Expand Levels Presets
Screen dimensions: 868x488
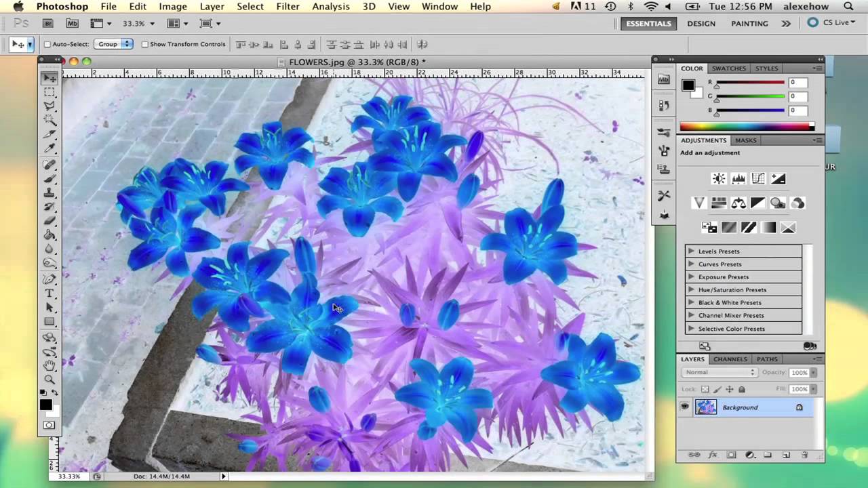pyautogui.click(x=691, y=251)
